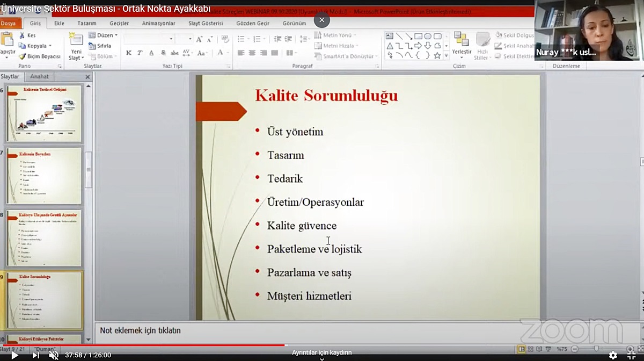This screenshot has height=361, width=644.
Task: Toggle Underline formatting button
Action: (x=151, y=53)
